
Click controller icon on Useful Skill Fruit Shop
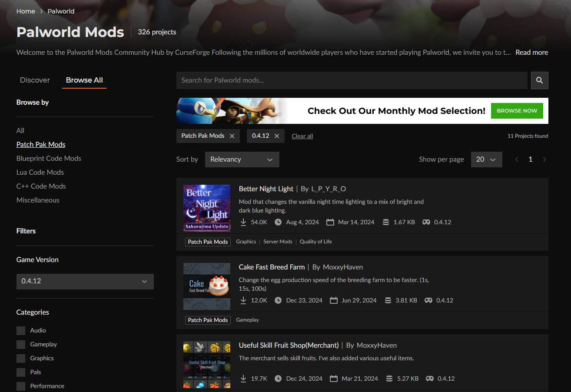coord(430,379)
